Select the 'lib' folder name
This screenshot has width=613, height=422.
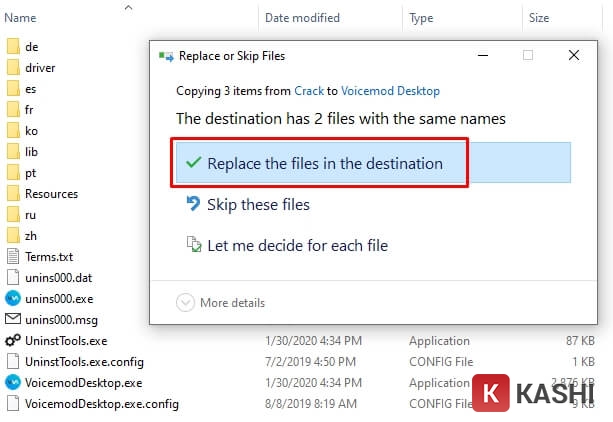coord(31,152)
